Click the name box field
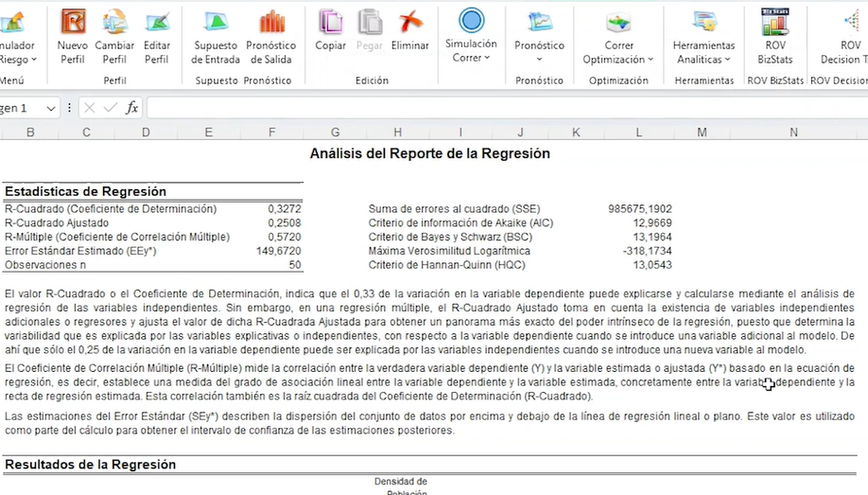This screenshot has width=868, height=495. 21,108
